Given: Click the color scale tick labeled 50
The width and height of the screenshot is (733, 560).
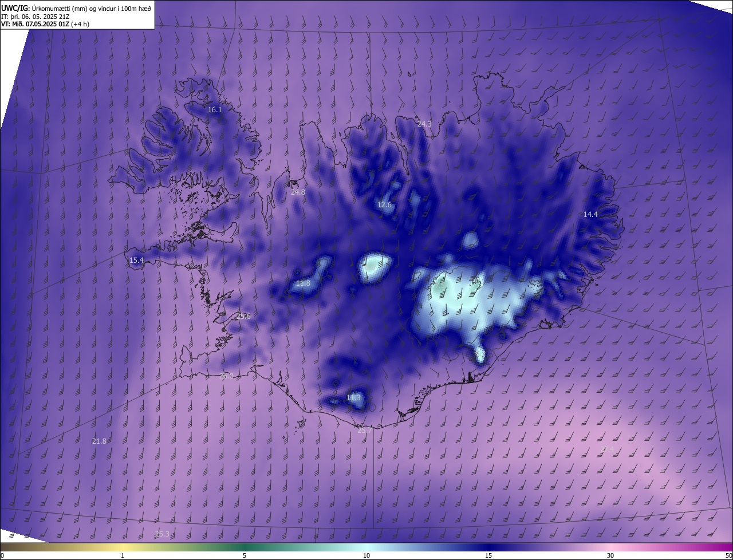Looking at the screenshot, I should pos(728,556).
